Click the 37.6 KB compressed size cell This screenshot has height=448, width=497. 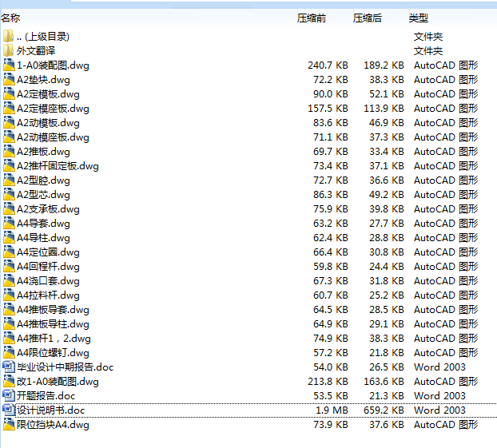click(387, 425)
